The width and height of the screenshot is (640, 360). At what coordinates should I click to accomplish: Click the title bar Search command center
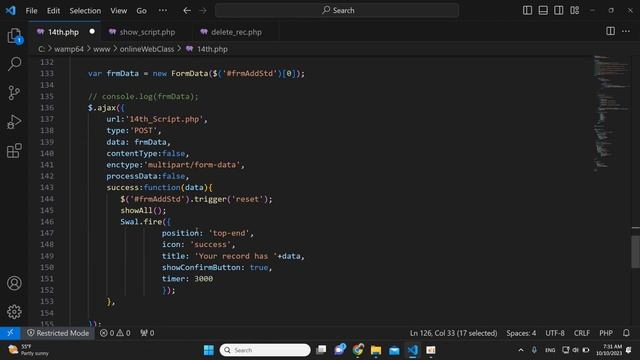337,10
